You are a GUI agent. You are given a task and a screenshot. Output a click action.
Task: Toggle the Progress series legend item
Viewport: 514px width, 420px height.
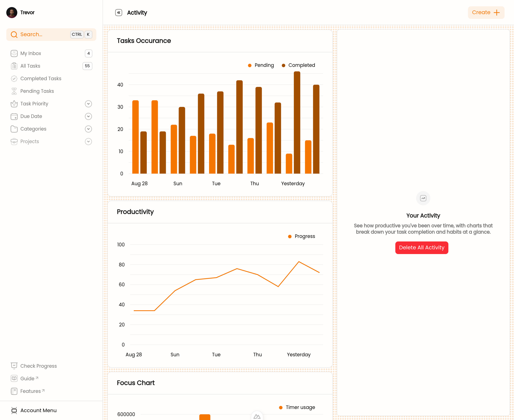301,236
